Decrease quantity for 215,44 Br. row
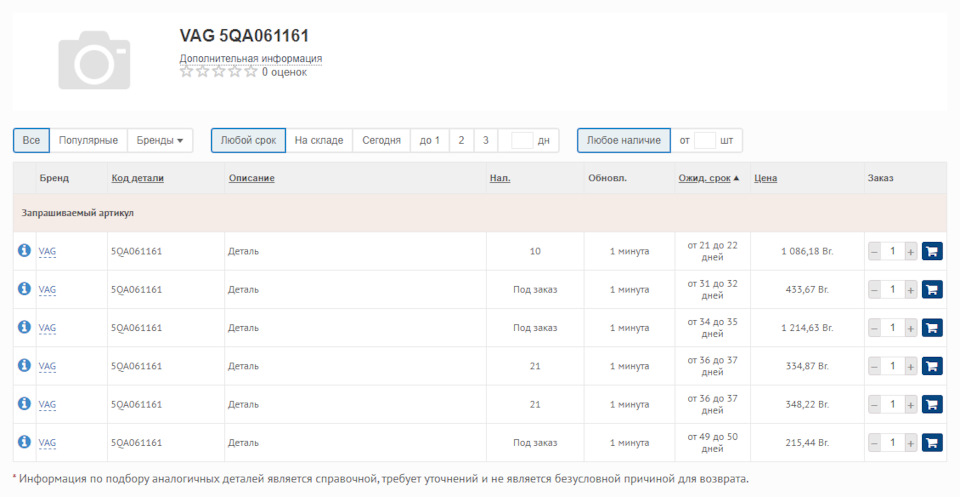960x497 pixels. tap(874, 443)
